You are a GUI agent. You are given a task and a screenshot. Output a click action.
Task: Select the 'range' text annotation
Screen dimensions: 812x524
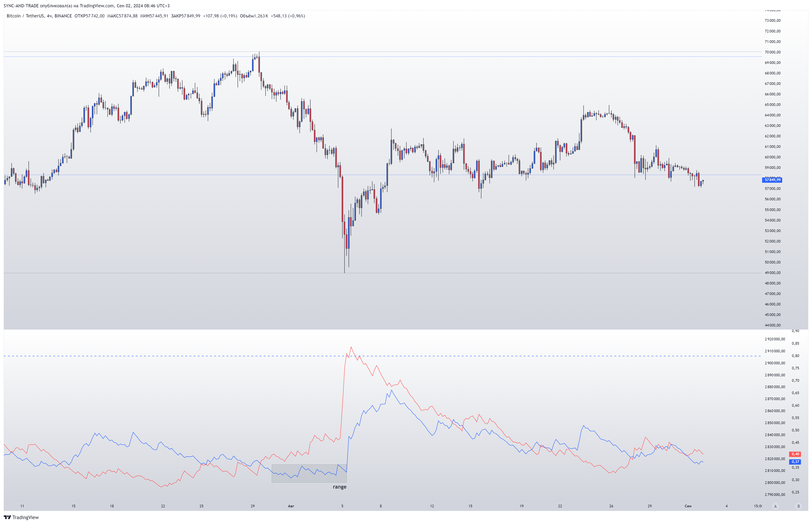[x=339, y=487]
